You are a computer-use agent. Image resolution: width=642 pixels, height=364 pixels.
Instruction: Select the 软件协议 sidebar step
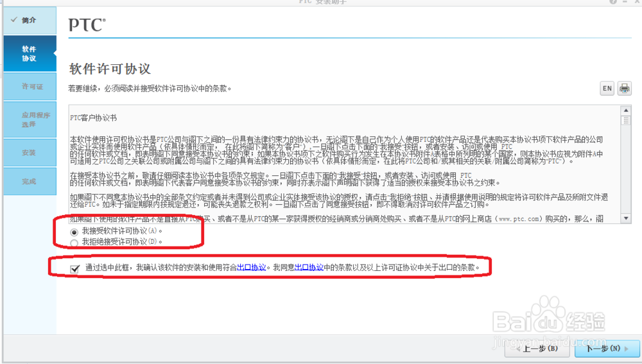pos(30,54)
